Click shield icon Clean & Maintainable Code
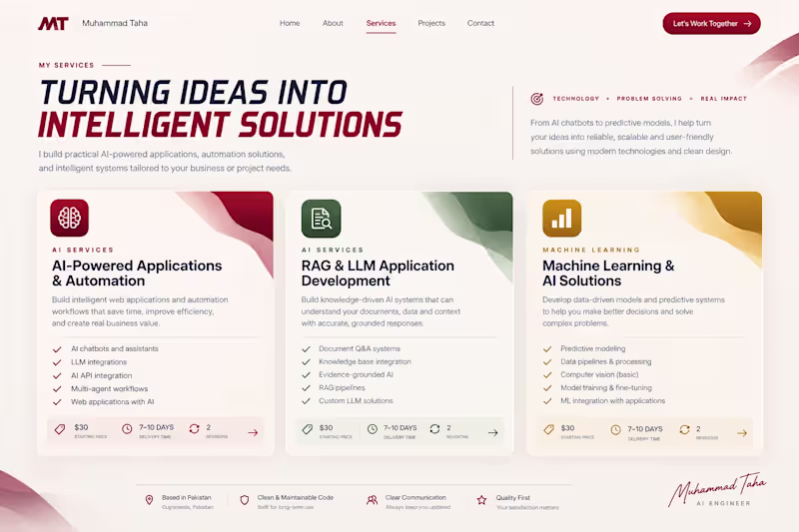Image resolution: width=799 pixels, height=532 pixels. (245, 500)
